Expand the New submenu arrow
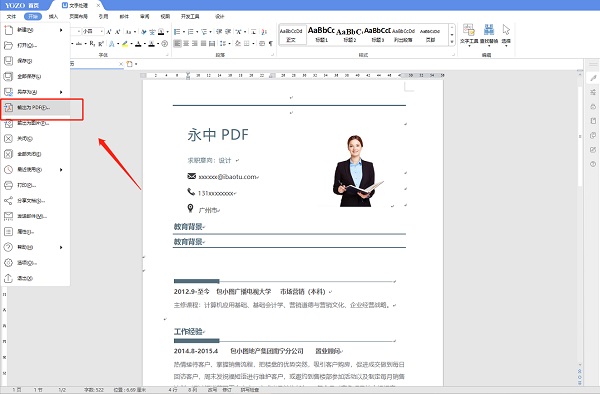This screenshot has width=600, height=394. click(x=61, y=30)
